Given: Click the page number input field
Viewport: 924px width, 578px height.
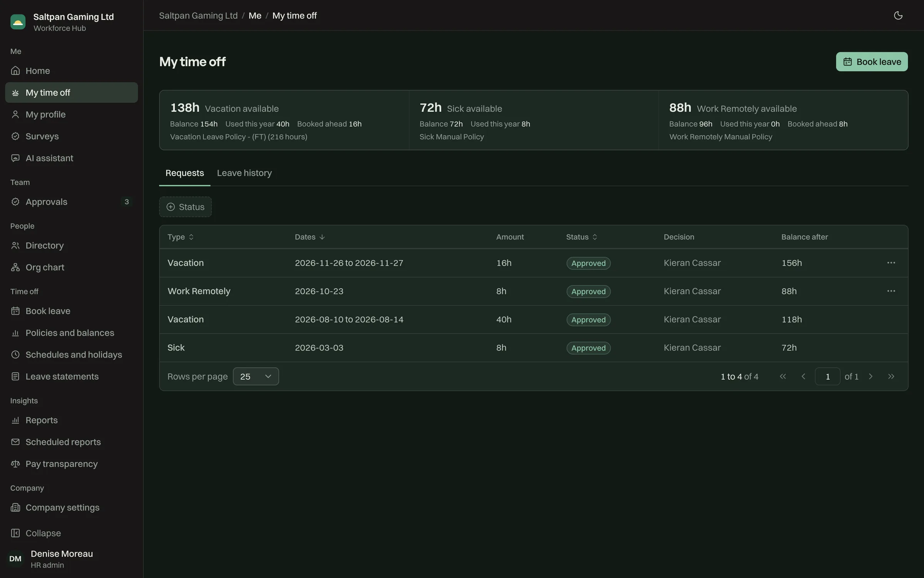Looking at the screenshot, I should click(x=827, y=376).
